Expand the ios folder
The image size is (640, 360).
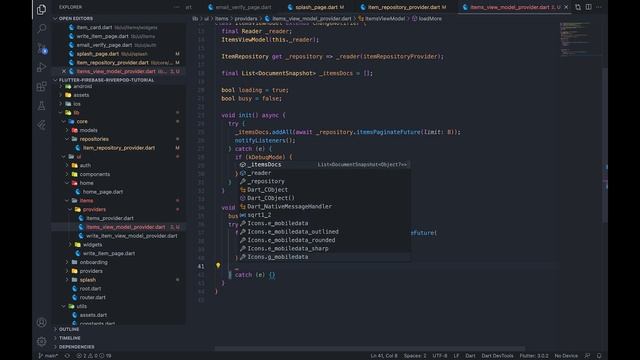coord(77,104)
